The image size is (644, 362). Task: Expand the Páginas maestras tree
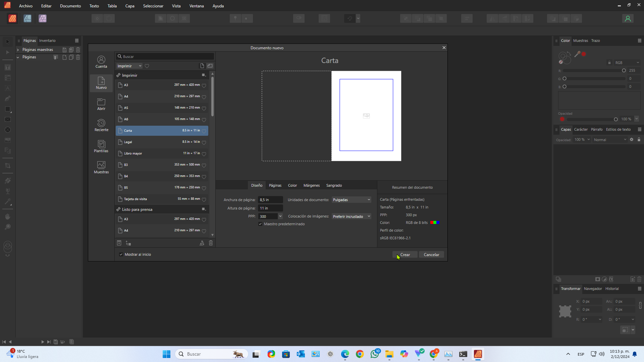point(18,50)
